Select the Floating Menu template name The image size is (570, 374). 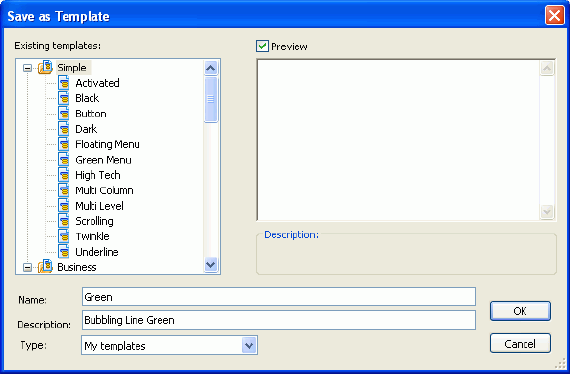tap(107, 144)
